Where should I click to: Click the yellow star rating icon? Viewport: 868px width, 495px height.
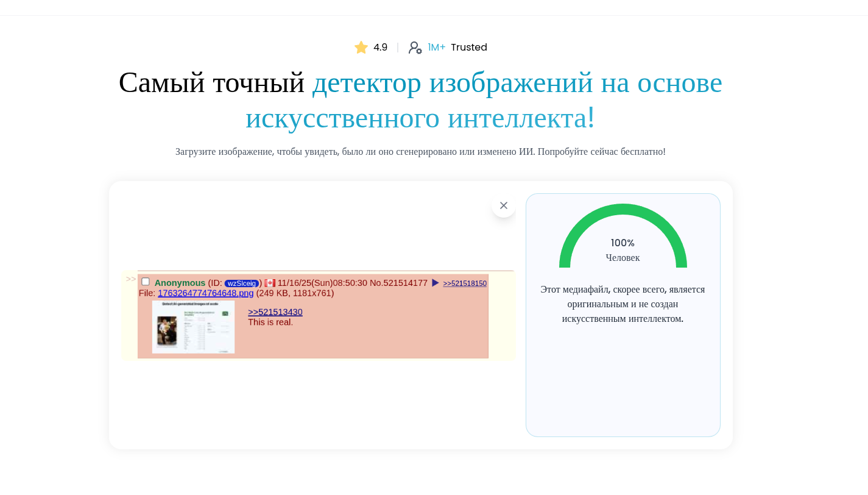click(x=361, y=48)
